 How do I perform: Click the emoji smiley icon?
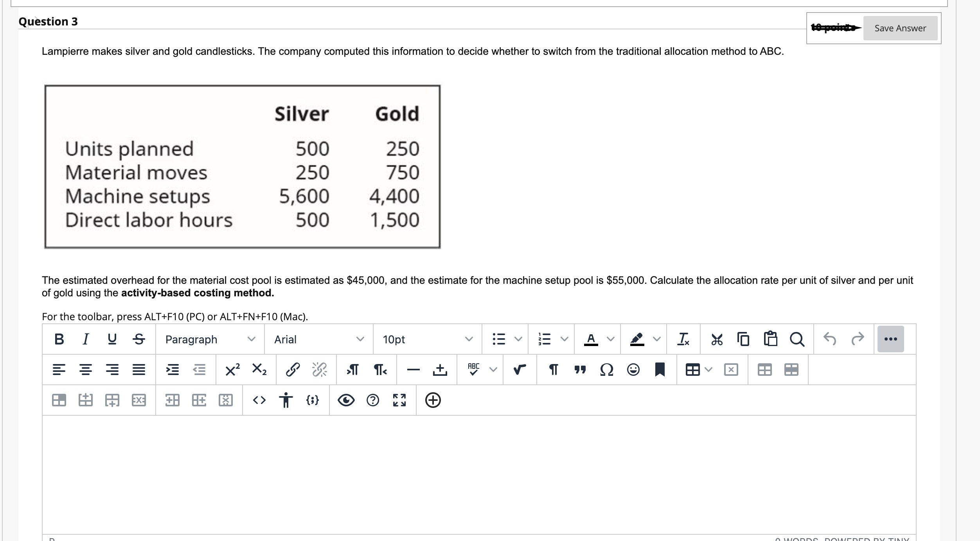tap(633, 370)
